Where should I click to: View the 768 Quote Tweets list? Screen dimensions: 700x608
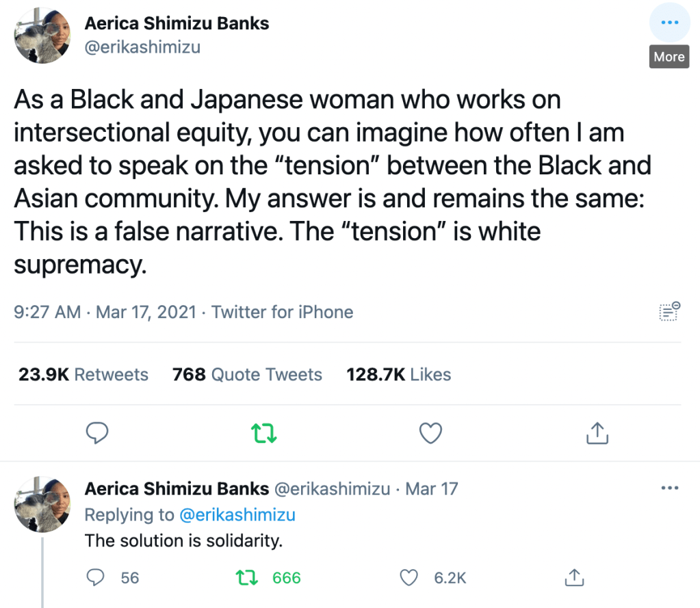247,375
